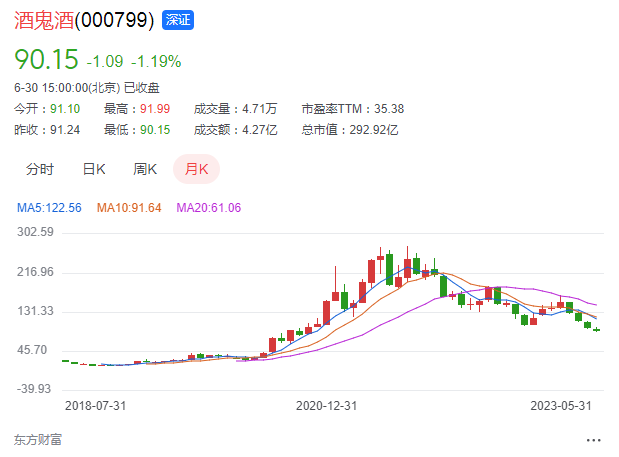Open the three-dot more options menu
The width and height of the screenshot is (619, 457).
point(593,440)
